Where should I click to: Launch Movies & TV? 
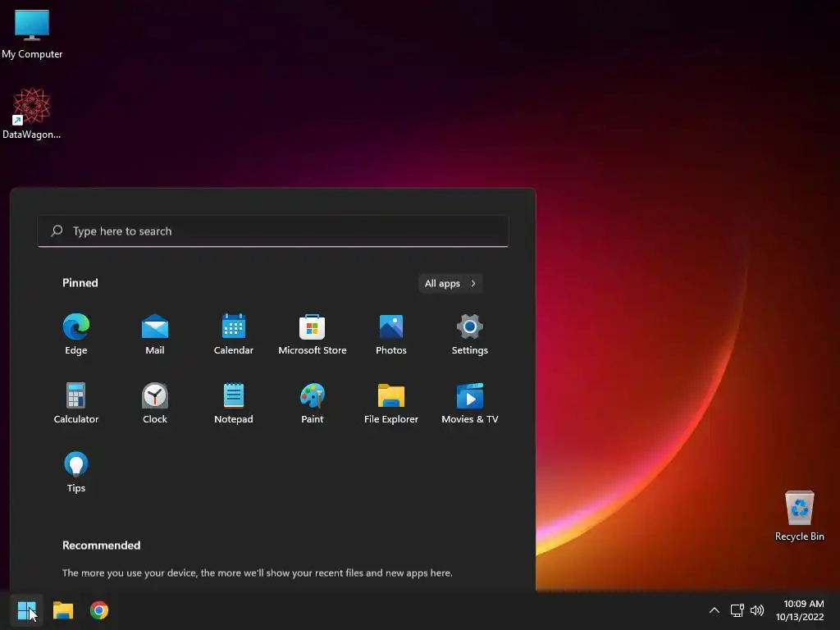pos(470,404)
